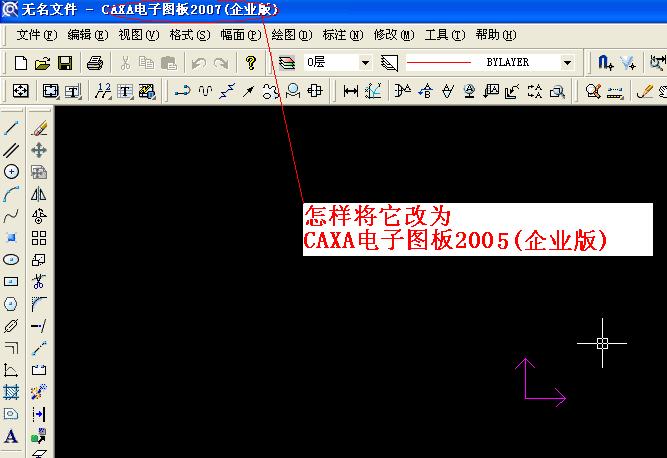Click the yellow question mark help icon

(251, 63)
